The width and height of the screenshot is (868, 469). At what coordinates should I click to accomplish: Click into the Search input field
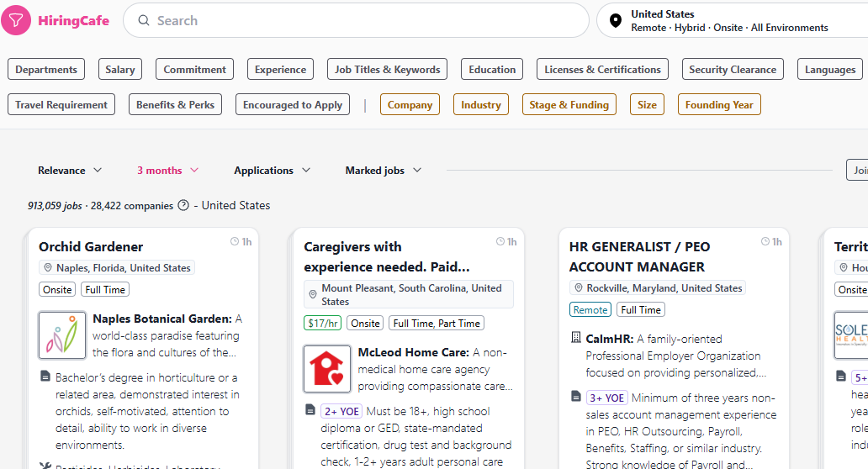(x=356, y=20)
